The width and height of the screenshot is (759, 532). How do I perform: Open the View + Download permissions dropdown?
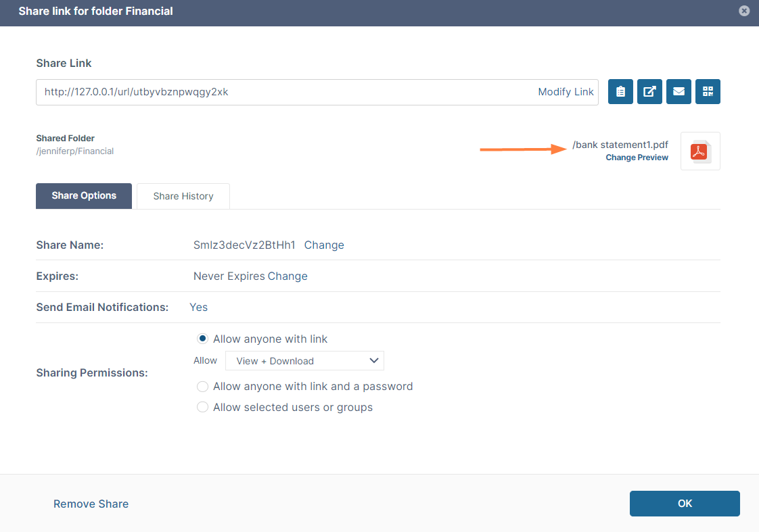(304, 361)
